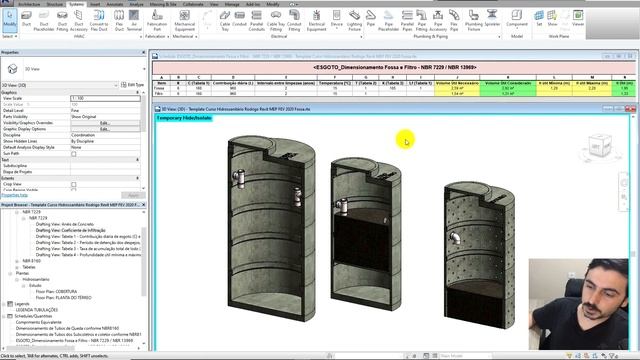Open the Select panel dropdown
Image resolution: width=640 pixels, height=360 pixels.
(x=10, y=36)
